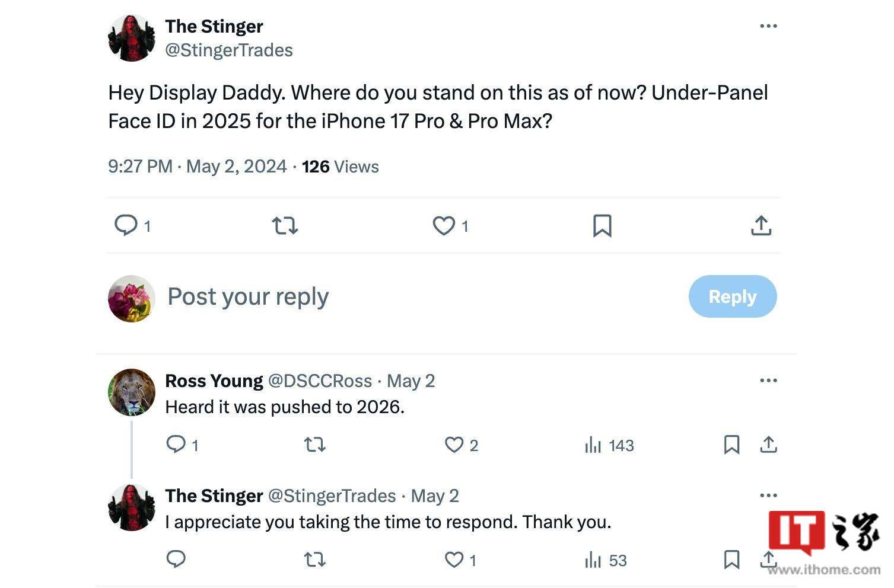This screenshot has height=588, width=894.
Task: Open more options on Ross Young's reply
Action: 768,381
